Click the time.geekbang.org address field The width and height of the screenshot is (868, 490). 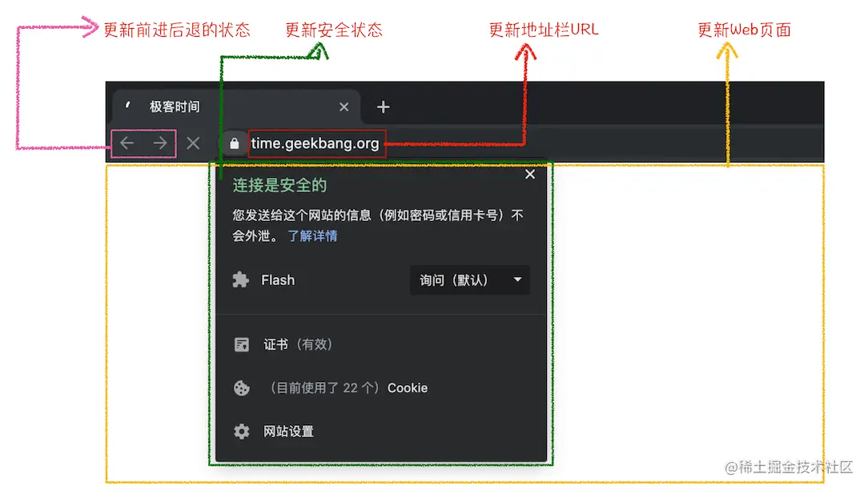coord(315,143)
